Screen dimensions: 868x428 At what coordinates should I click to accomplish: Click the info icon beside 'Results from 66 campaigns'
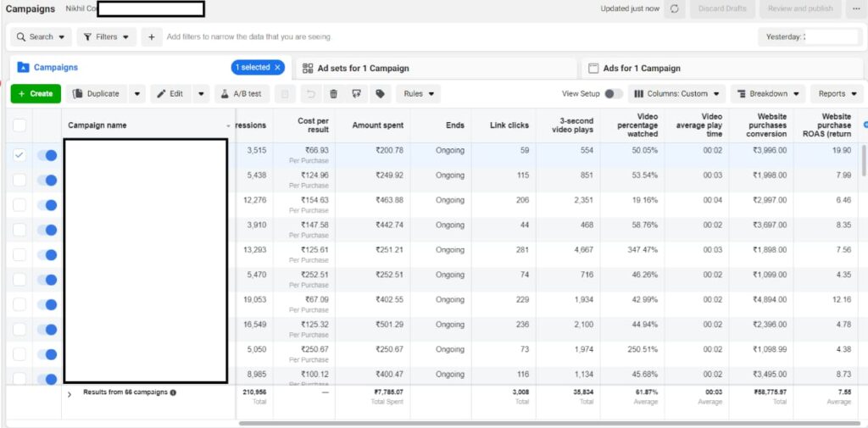coord(173,392)
